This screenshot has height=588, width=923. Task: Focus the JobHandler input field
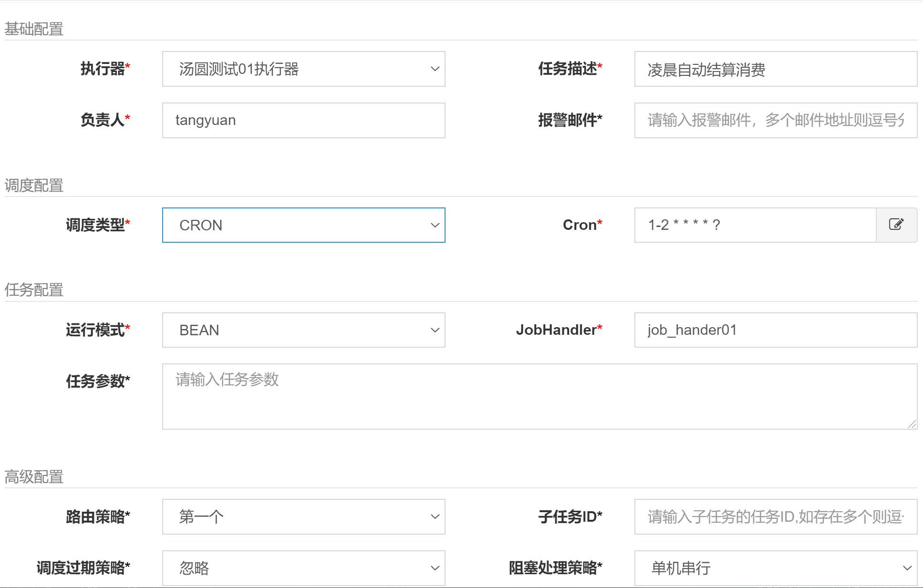coord(776,330)
